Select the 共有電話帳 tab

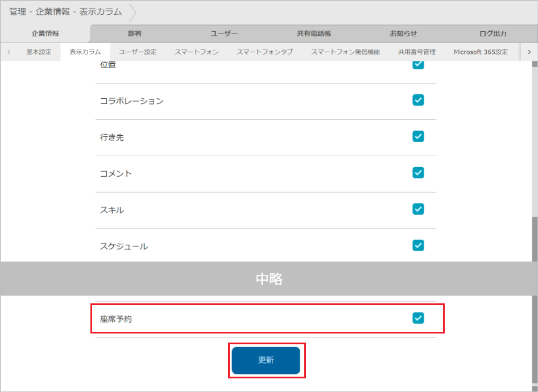(x=313, y=34)
